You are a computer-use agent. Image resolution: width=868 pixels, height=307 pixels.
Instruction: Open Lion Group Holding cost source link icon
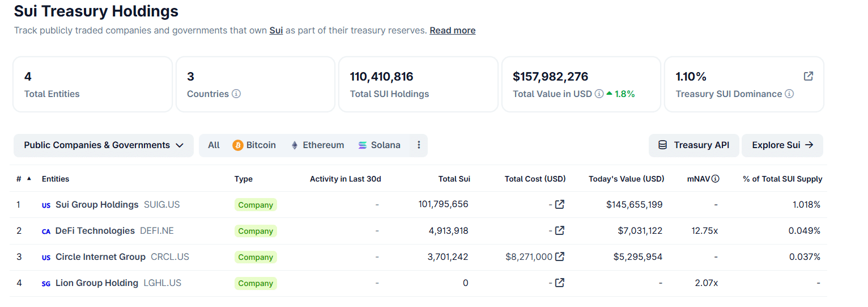[x=560, y=283]
